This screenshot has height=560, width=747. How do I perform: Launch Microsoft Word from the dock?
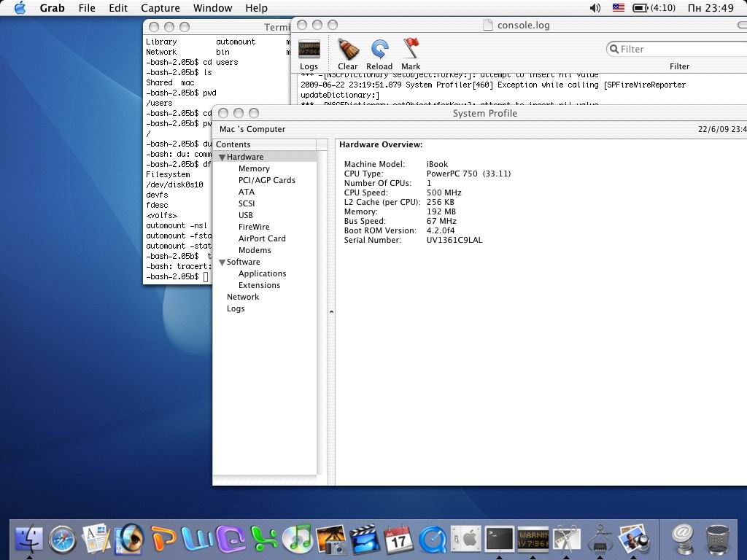click(197, 539)
